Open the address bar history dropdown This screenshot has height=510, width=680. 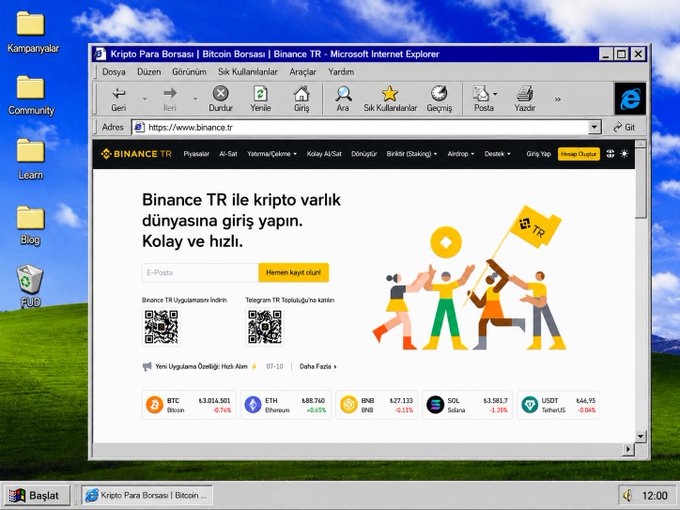(x=595, y=127)
